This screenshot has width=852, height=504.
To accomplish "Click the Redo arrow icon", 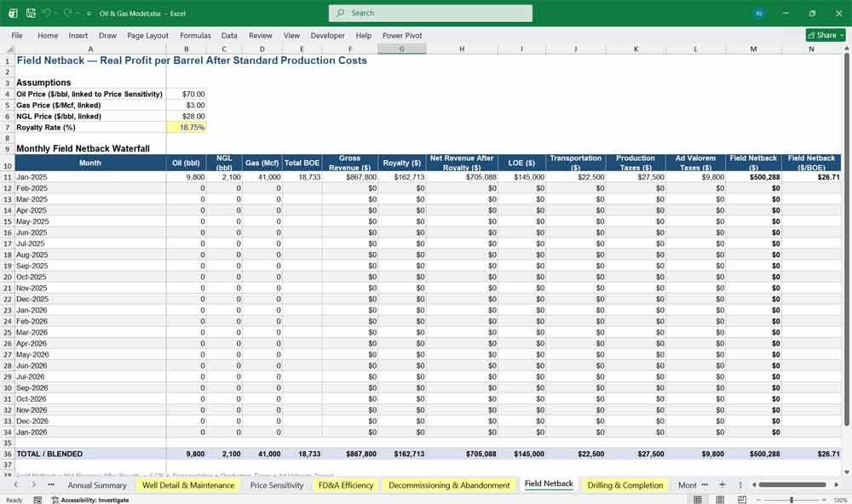I will (68, 13).
